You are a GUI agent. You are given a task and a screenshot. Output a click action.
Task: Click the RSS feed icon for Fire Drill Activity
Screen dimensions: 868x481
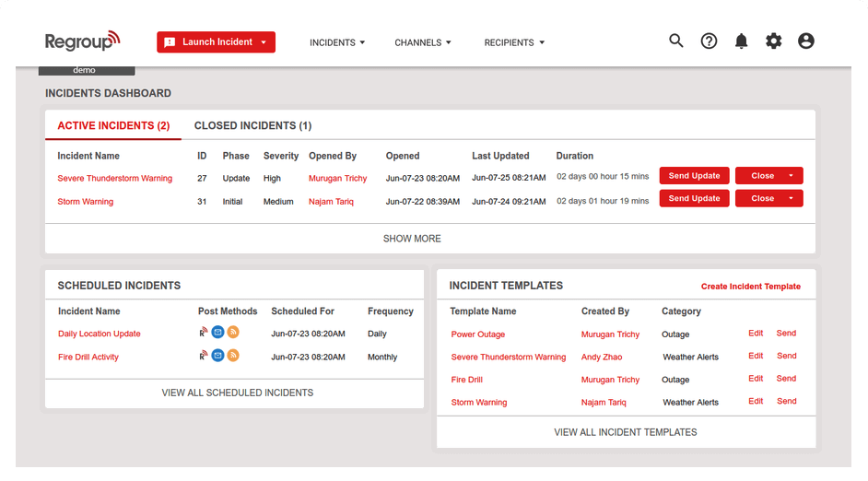tap(233, 356)
